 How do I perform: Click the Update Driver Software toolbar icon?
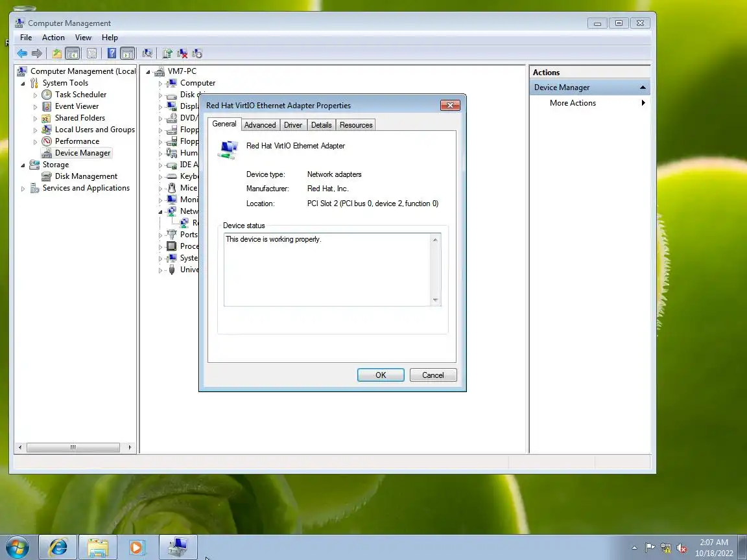coord(167,53)
